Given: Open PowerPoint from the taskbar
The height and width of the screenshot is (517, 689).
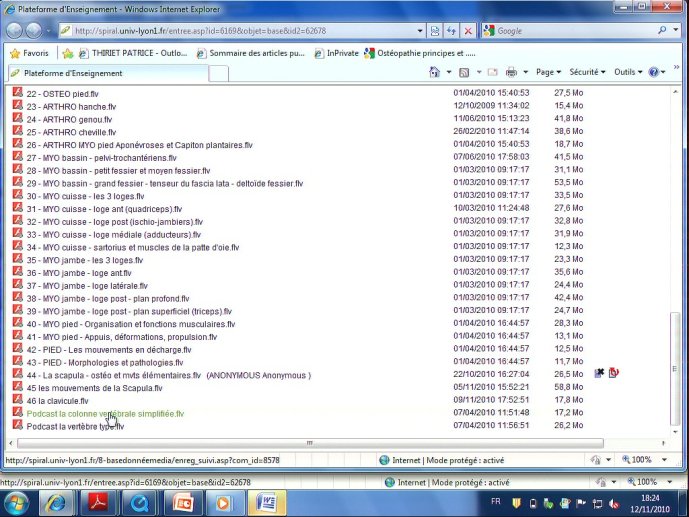Looking at the screenshot, I should point(184,503).
